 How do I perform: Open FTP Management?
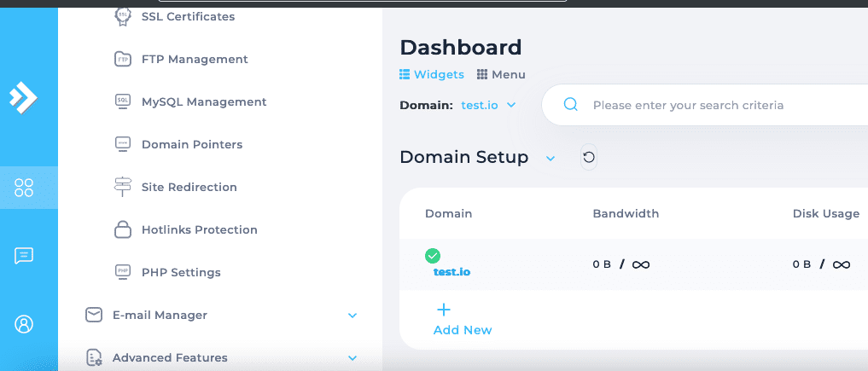pyautogui.click(x=195, y=59)
